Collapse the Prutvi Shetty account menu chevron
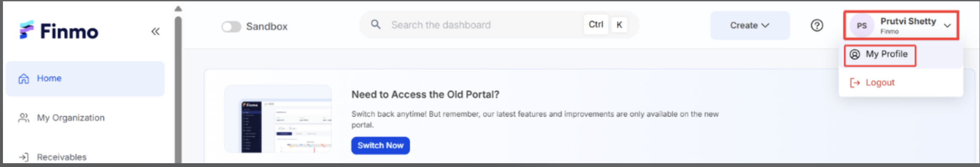This screenshot has height=167, width=980. (948, 26)
